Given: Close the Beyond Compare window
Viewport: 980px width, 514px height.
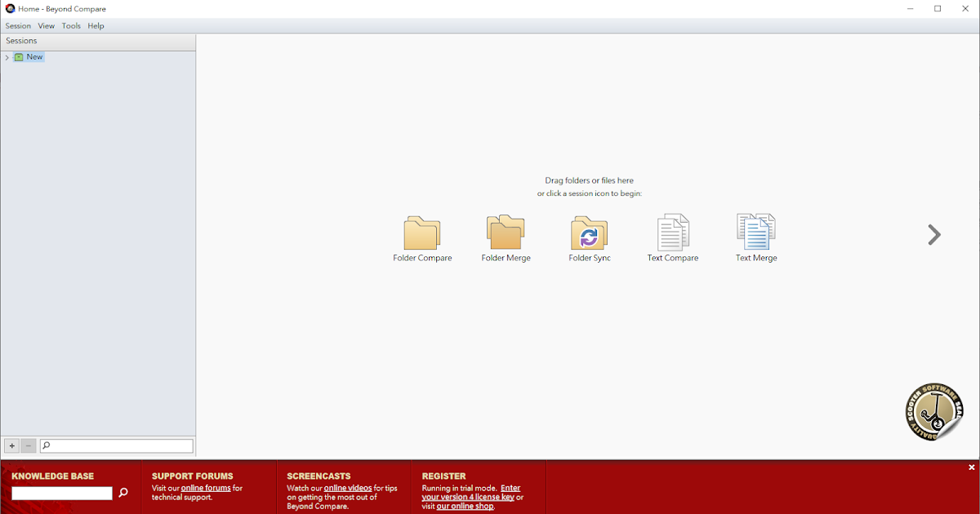Looking at the screenshot, I should [x=965, y=9].
